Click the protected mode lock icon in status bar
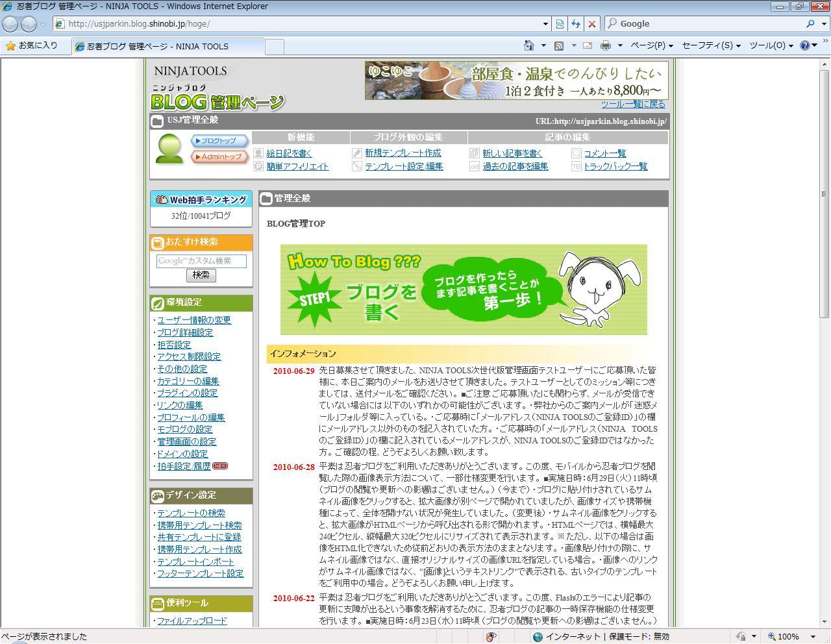831x644 pixels. pos(741,637)
